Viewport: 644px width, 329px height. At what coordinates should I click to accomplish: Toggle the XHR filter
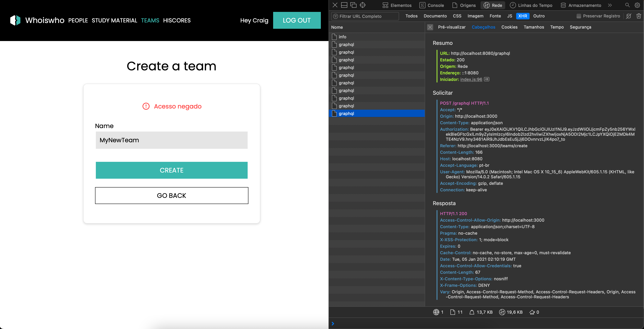coord(522,16)
